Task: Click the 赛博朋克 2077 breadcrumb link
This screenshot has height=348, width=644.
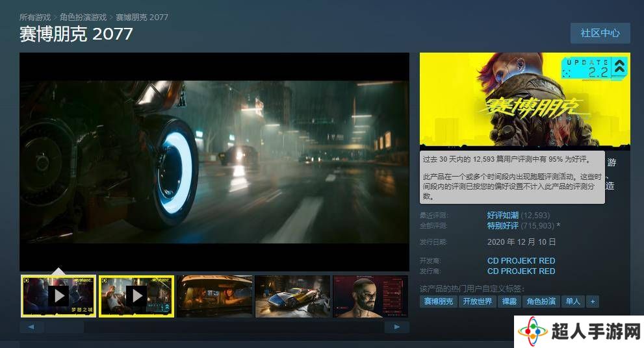Action: [142, 18]
